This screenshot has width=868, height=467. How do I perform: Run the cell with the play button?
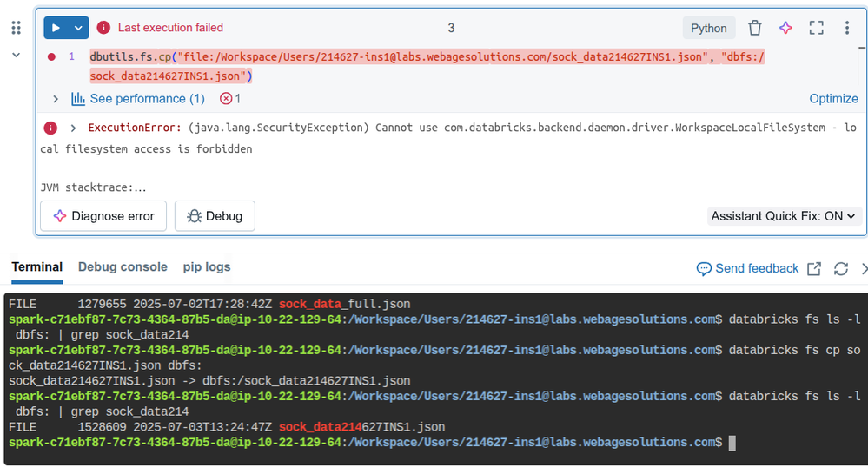(56, 28)
